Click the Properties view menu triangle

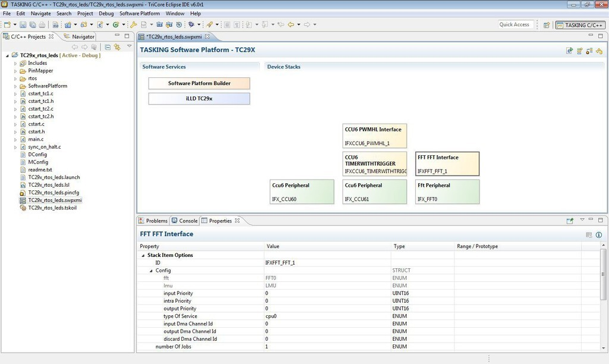coord(582,219)
